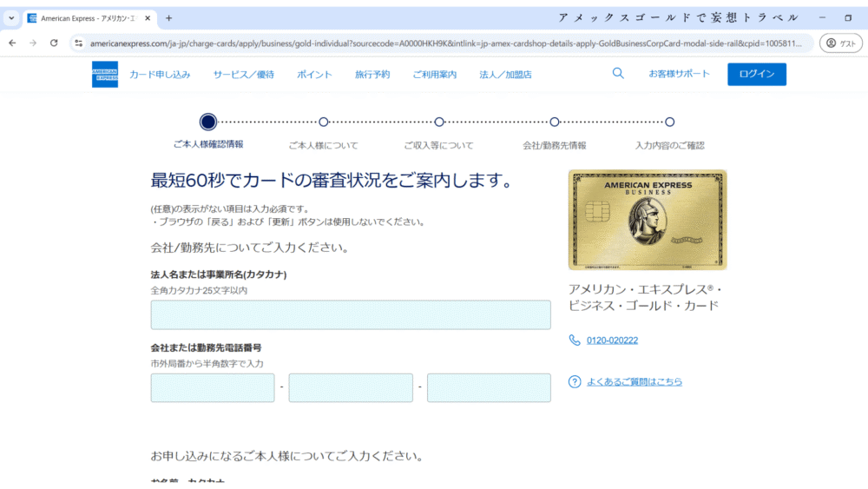Click heading 最短60秒でカードの審査状況をご案内します。
868x489 pixels.
[x=334, y=180]
